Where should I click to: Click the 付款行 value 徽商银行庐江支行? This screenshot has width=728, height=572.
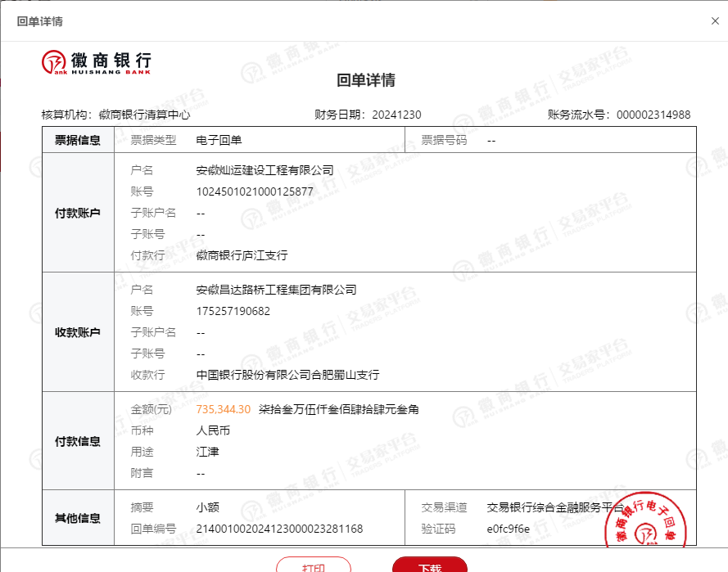click(242, 255)
